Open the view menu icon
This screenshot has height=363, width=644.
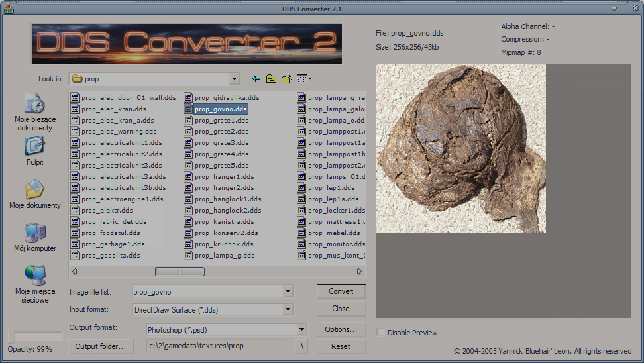pos(304,79)
